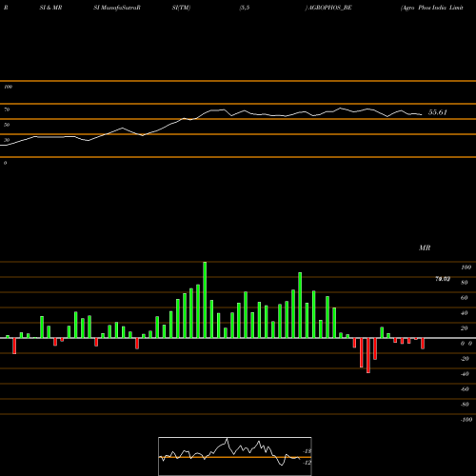Click the -12 label in mini chart
Screen dimensions: 476x476
pyautogui.click(x=307, y=463)
